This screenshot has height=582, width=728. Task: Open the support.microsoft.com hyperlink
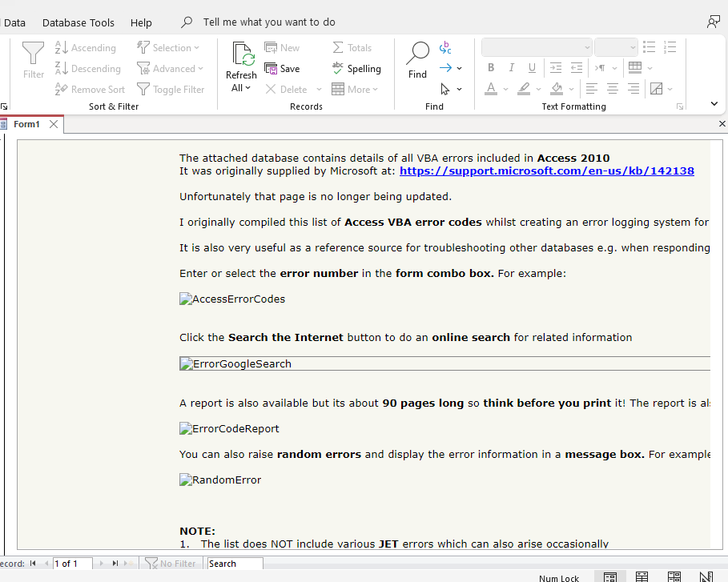546,171
